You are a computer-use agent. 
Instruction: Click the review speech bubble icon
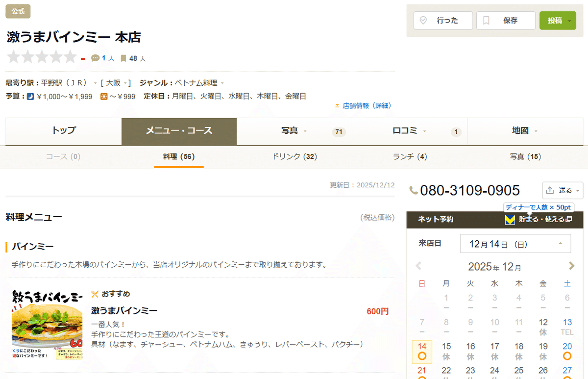coord(96,58)
